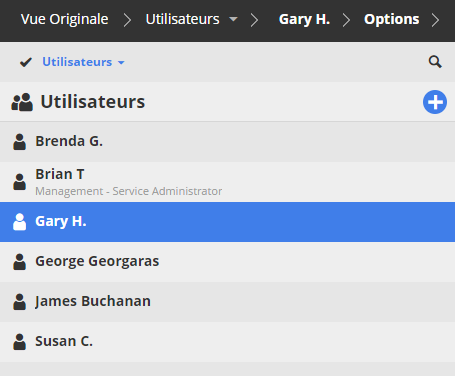
Task: Add a new user with plus button
Action: coord(435,102)
